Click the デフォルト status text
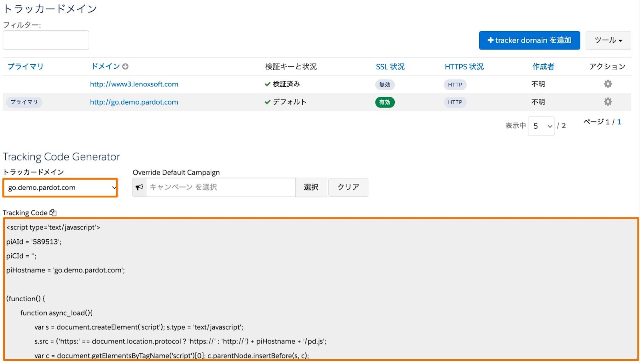 point(290,102)
